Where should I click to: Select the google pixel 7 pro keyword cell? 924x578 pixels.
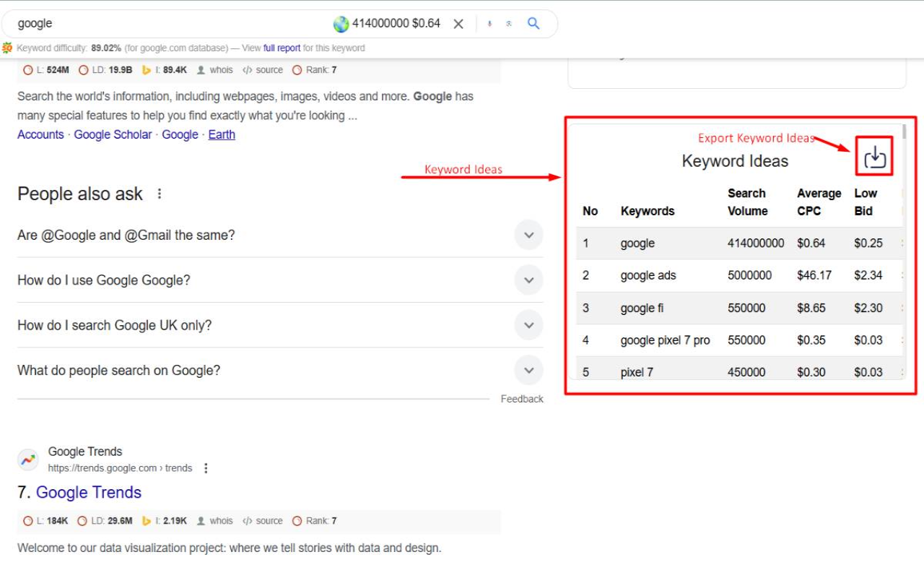coord(665,340)
